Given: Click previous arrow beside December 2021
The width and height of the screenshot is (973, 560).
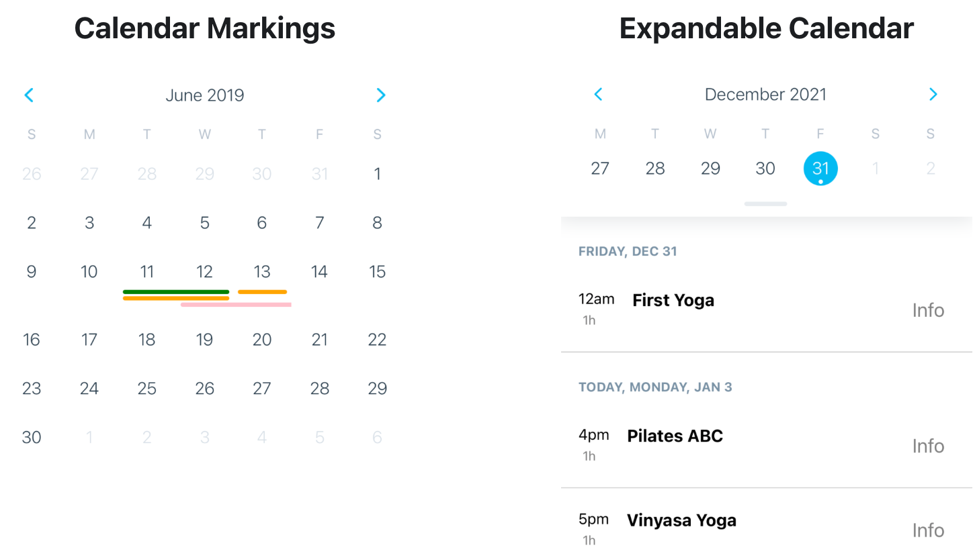Looking at the screenshot, I should [598, 95].
